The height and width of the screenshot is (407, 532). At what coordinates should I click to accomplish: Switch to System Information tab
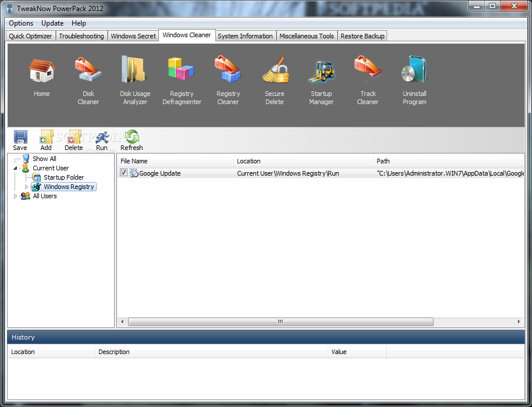pyautogui.click(x=245, y=36)
